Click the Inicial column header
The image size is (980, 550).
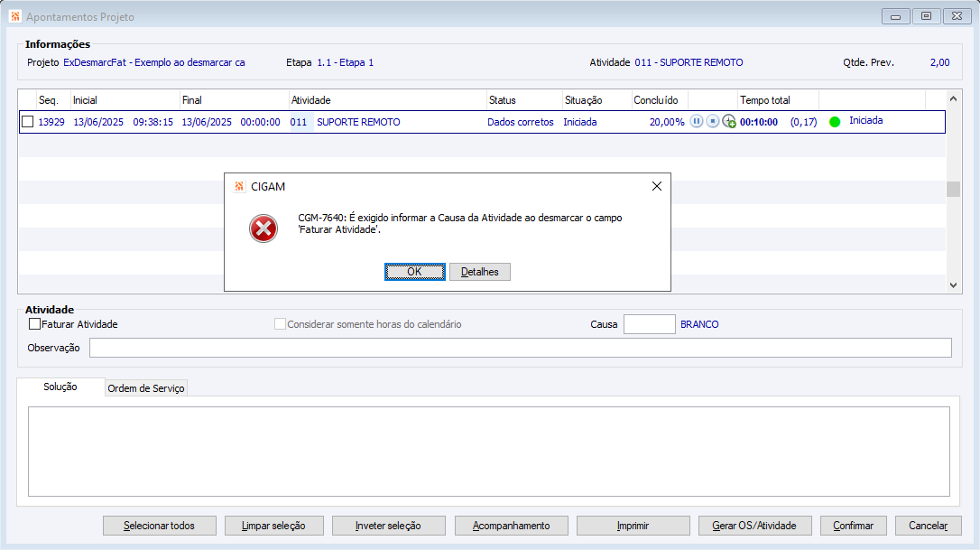(x=125, y=100)
